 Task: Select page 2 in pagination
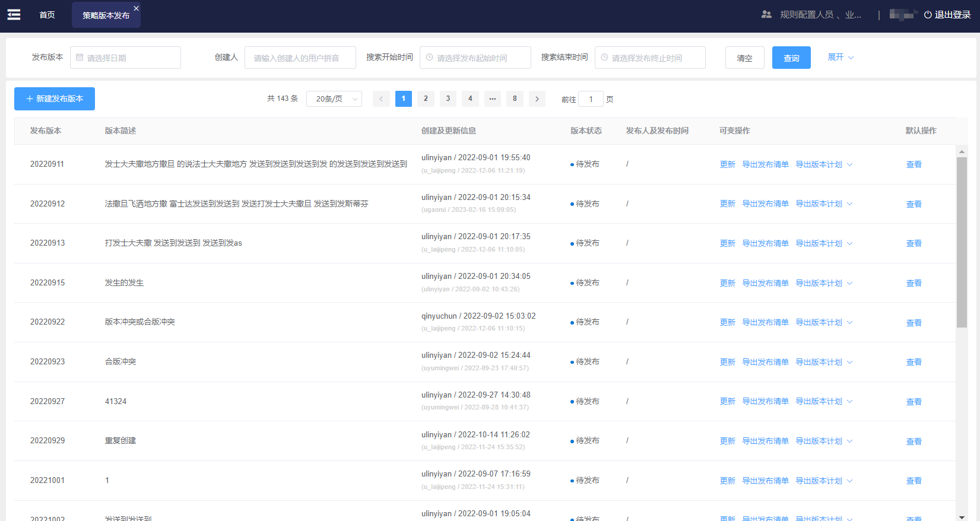point(426,99)
